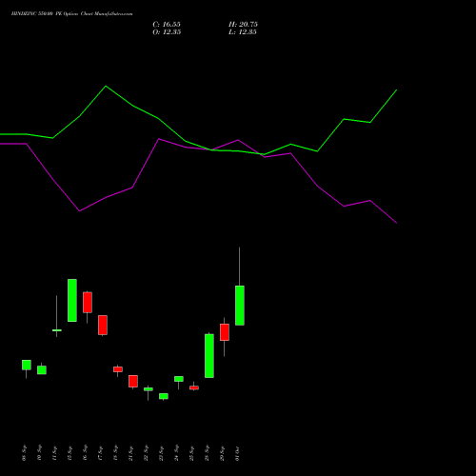Select the open value O: 12.35
This screenshot has width=476, height=476.
tap(167, 32)
